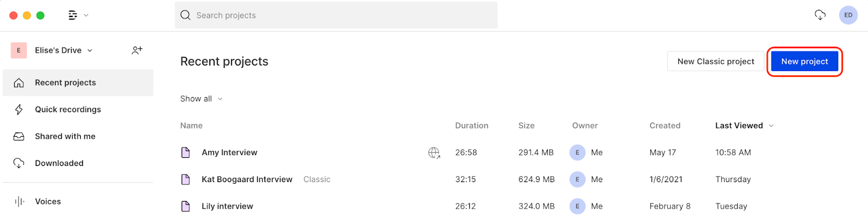Expand the Elise's Drive dropdown

coord(90,50)
